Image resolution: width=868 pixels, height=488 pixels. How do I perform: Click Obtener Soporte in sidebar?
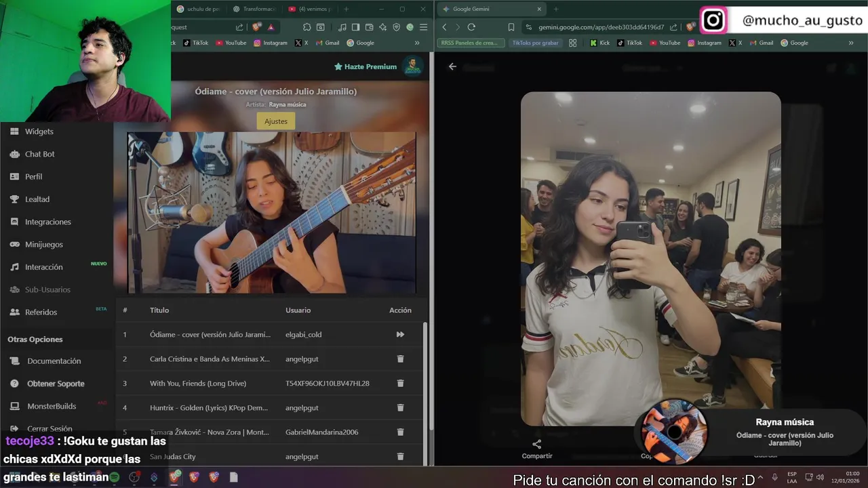(x=56, y=384)
